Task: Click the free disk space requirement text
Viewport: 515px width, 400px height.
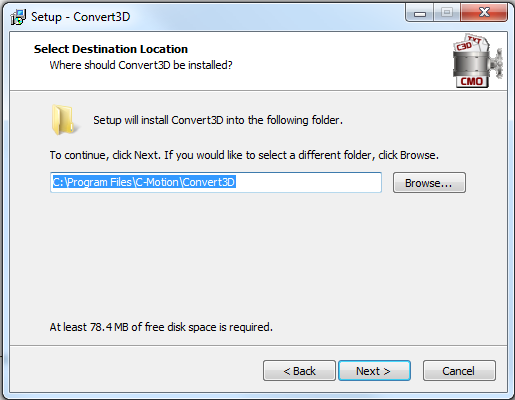Action: pos(161,327)
